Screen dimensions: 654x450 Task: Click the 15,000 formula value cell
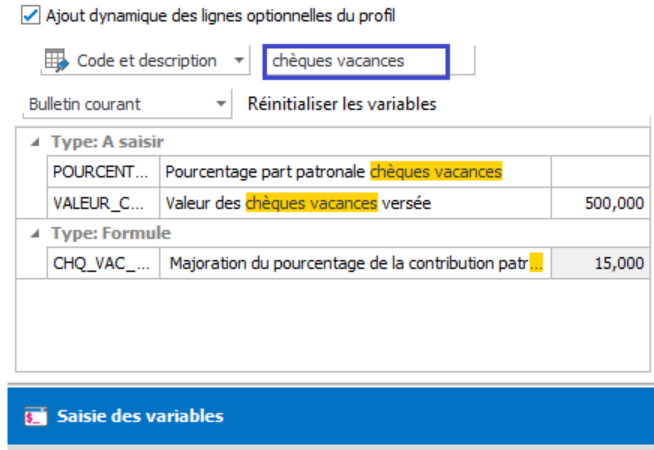[x=601, y=263]
